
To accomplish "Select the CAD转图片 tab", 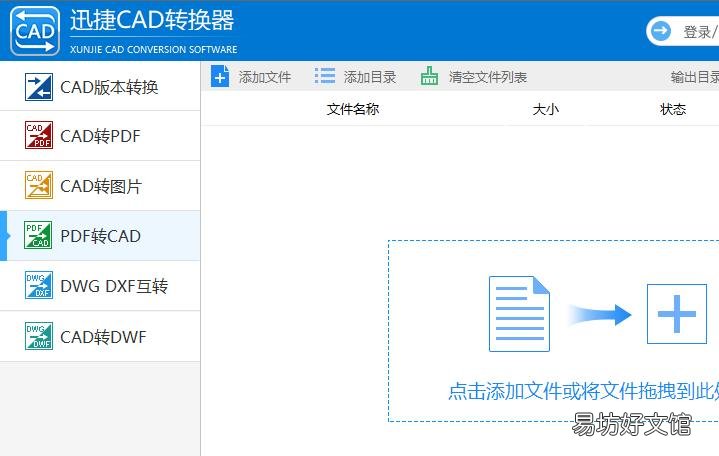I will pyautogui.click(x=100, y=186).
